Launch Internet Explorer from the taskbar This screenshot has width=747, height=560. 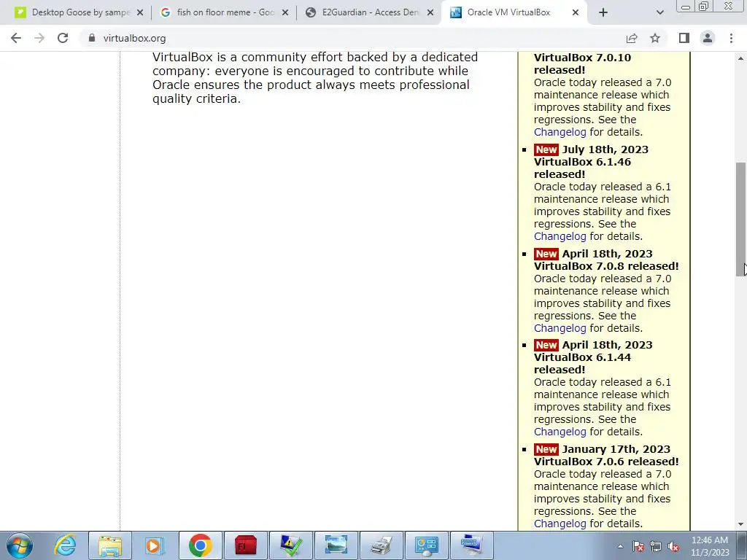point(65,545)
